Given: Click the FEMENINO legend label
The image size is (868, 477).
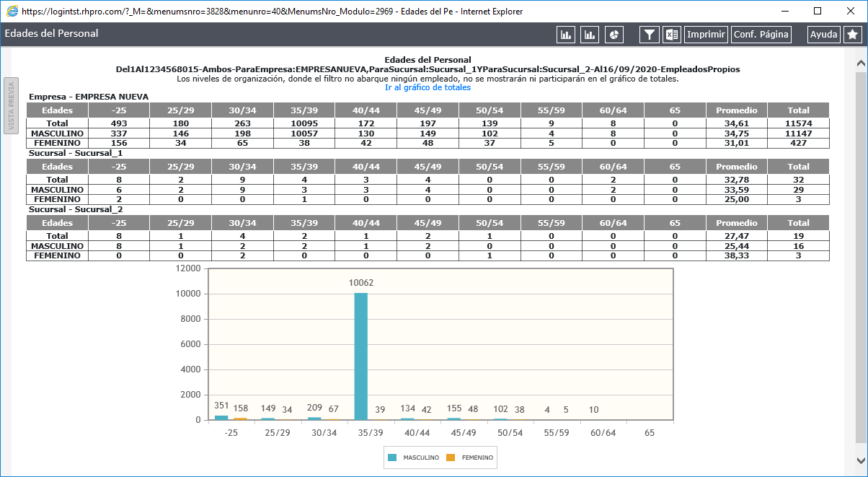Looking at the screenshot, I should click(x=477, y=458).
